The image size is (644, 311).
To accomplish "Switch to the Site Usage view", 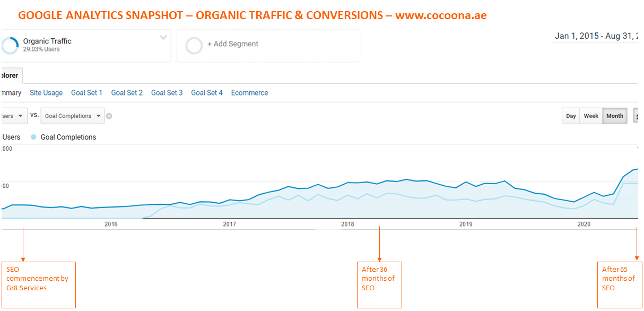I will click(46, 93).
